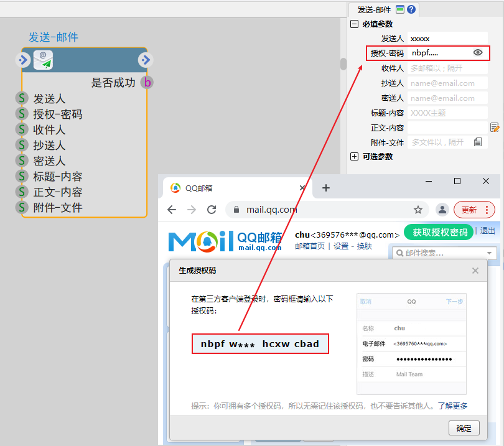The width and height of the screenshot is (504, 446).
Task: Reload the mail.qq.com page
Action: (x=212, y=210)
